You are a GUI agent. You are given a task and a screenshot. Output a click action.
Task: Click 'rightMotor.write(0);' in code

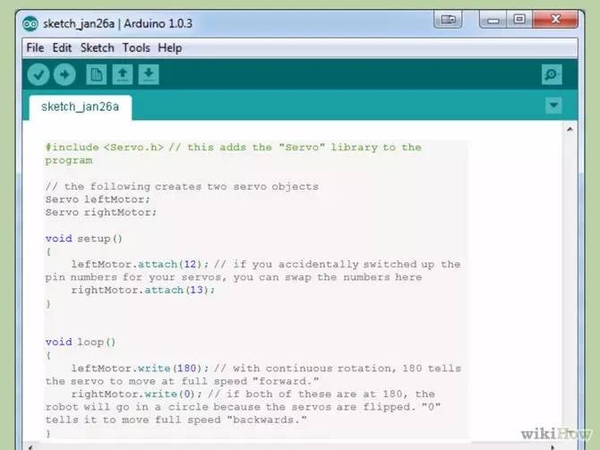(137, 394)
